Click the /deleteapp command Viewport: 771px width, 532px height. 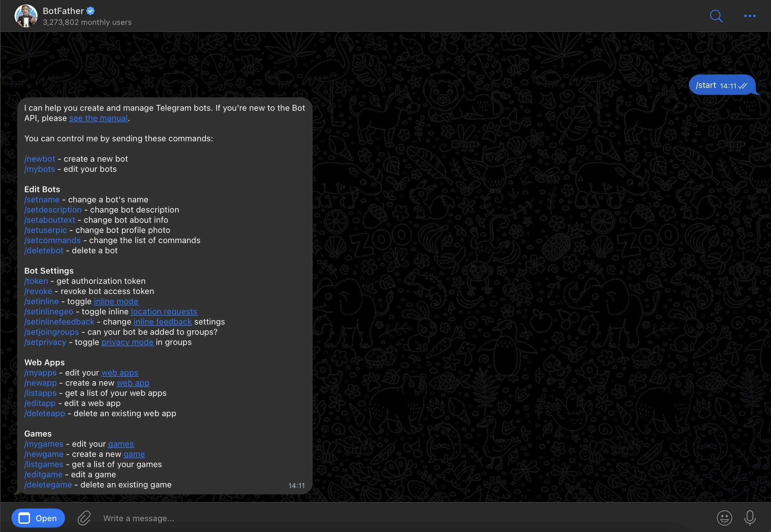pos(45,414)
